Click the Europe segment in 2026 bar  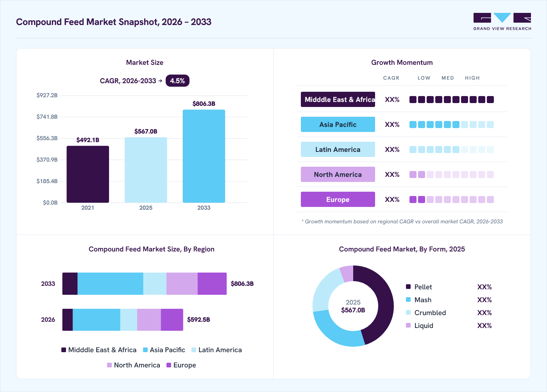tap(172, 320)
